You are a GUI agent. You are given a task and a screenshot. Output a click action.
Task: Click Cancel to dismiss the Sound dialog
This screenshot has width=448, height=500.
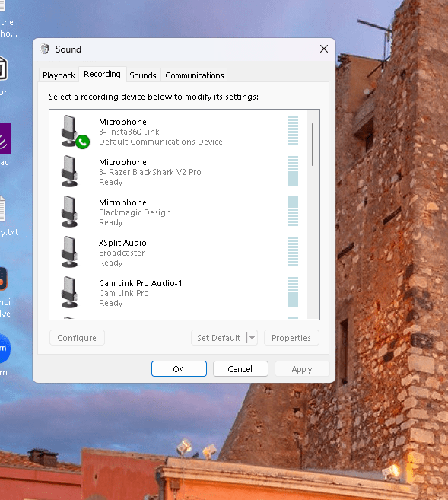click(240, 369)
